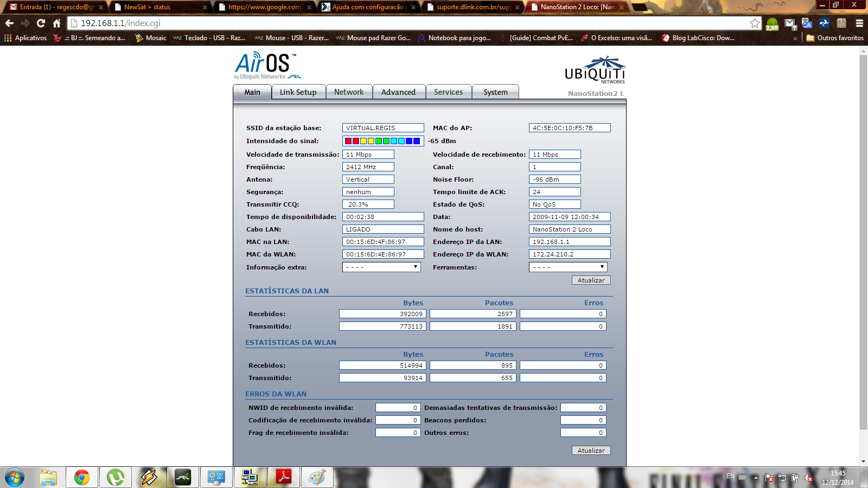This screenshot has height=488, width=868.
Task: Open the Gmail checker extension icon
Action: click(x=790, y=23)
